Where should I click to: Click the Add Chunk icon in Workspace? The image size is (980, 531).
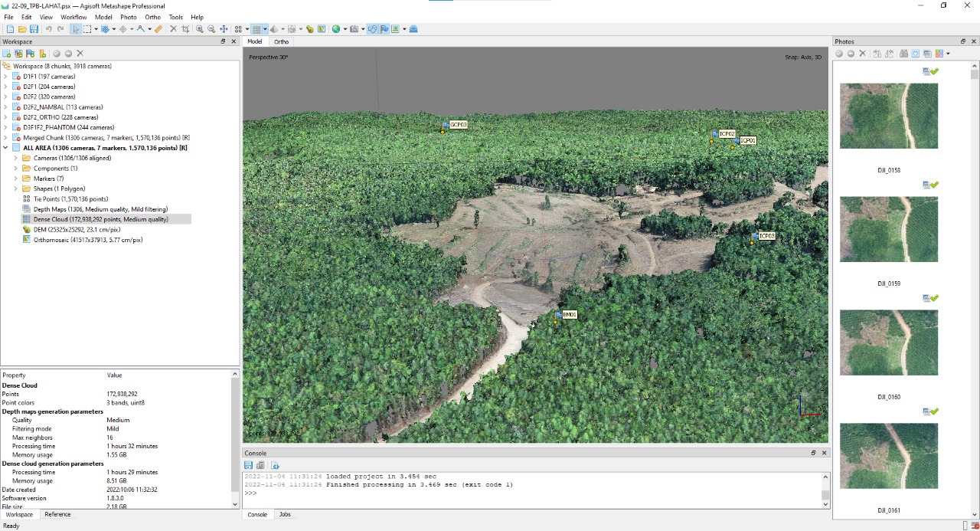pos(7,54)
